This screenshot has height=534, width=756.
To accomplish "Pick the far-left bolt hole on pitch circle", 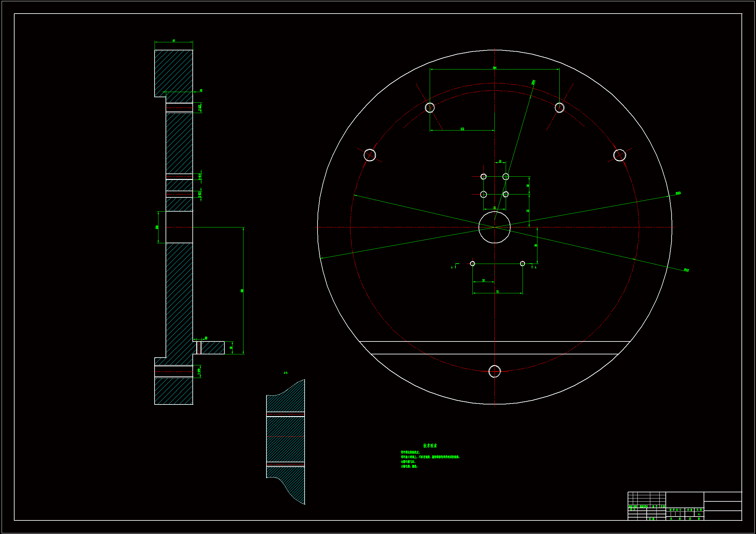I will 370,155.
